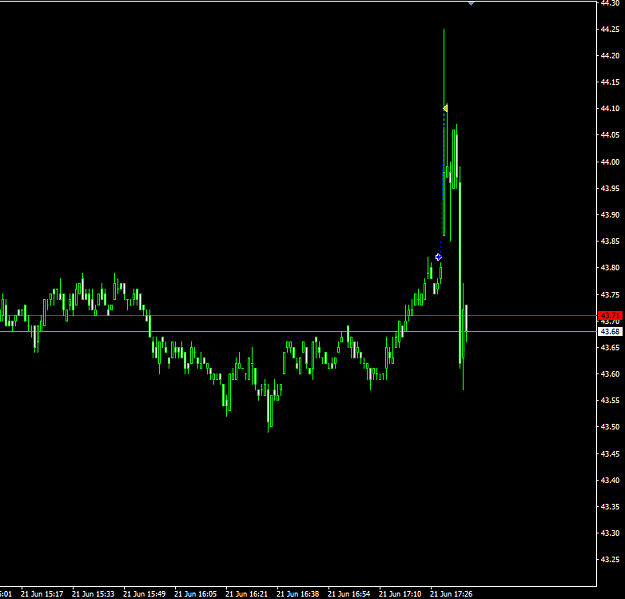The image size is (625, 599).
Task: Click the 21 Jun 15:49 time label
Action: click(144, 594)
